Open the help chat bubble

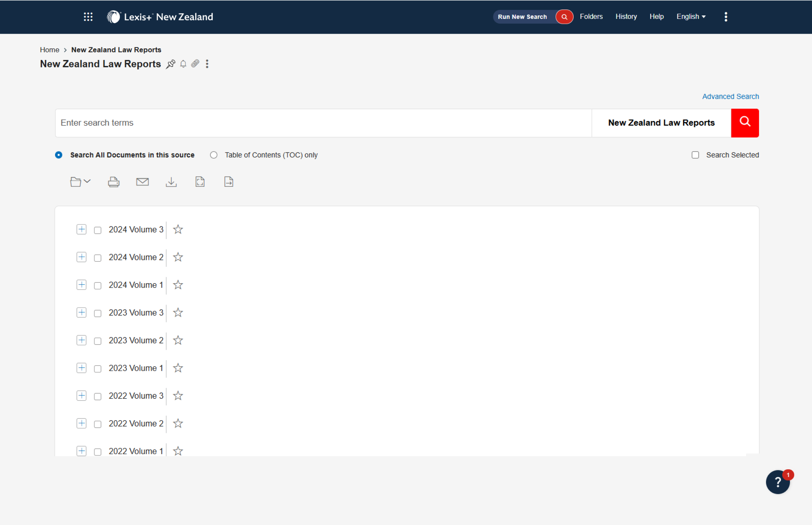tap(778, 482)
